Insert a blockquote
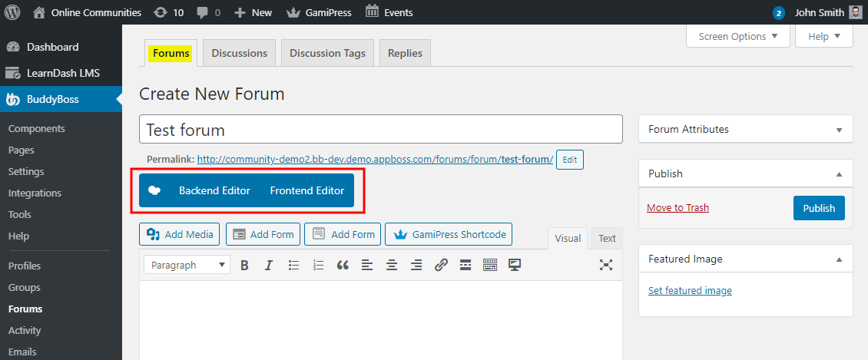The height and width of the screenshot is (360, 868). tap(343, 265)
